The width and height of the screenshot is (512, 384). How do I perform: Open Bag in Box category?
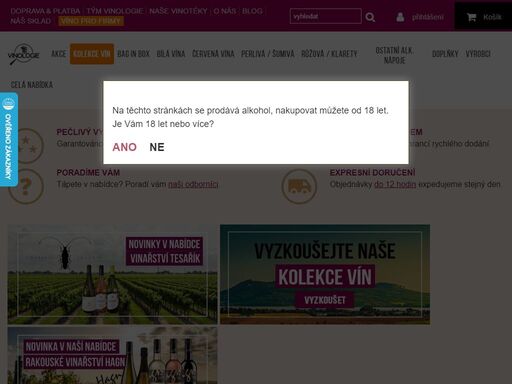133,54
